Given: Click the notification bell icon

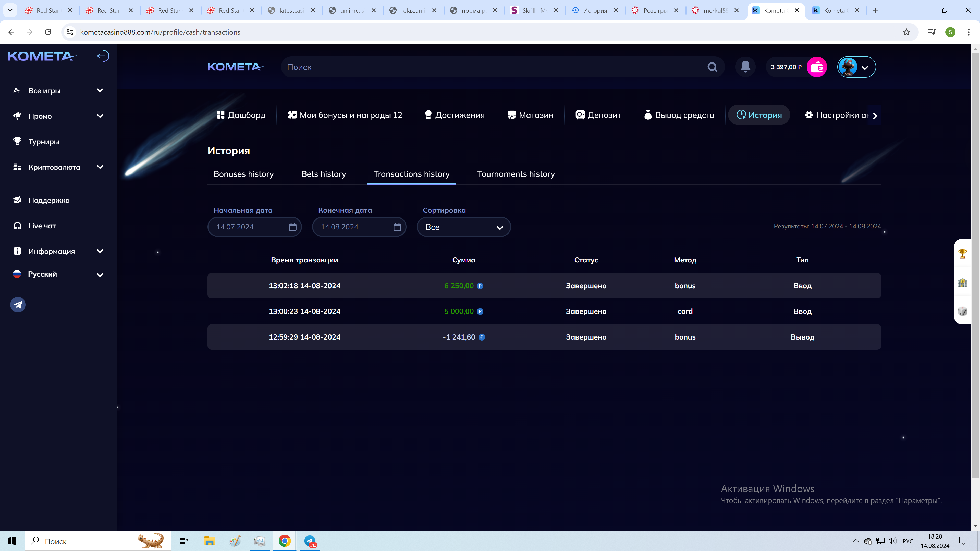Looking at the screenshot, I should coord(745,67).
